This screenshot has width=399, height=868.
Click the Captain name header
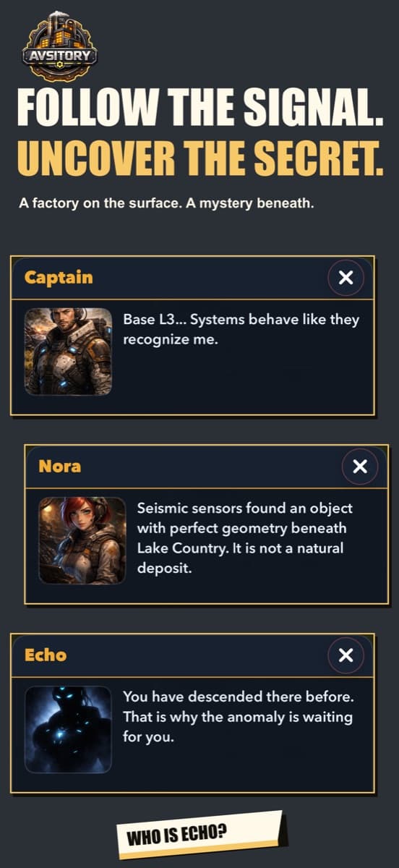[x=59, y=278]
